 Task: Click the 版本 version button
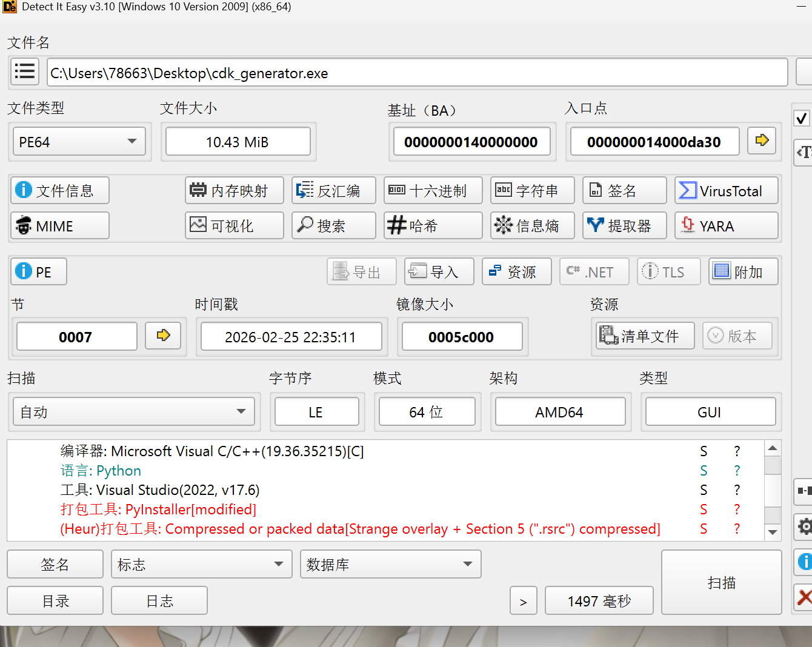pyautogui.click(x=737, y=336)
